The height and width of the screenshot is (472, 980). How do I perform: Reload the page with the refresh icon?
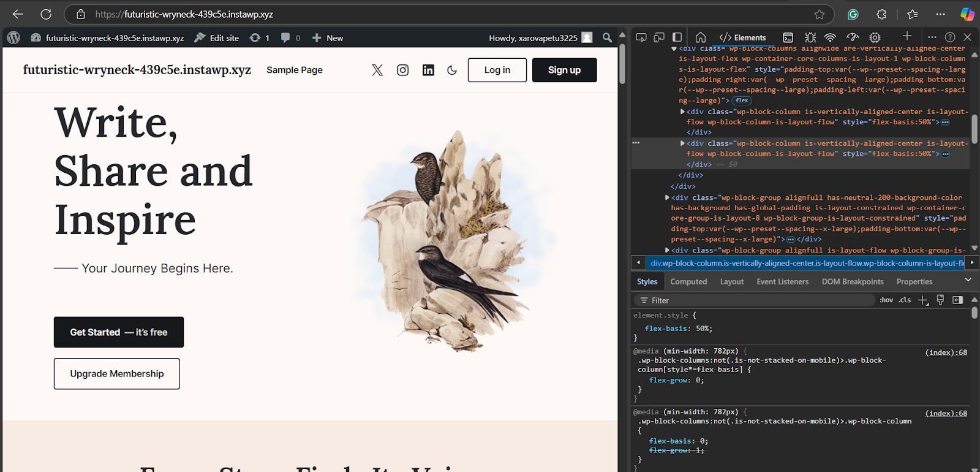(46, 14)
